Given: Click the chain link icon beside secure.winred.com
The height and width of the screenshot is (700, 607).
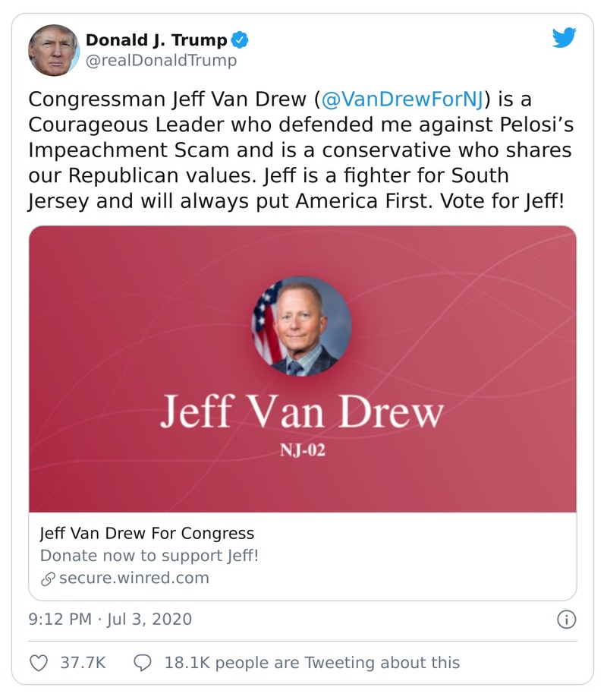Looking at the screenshot, I should point(48,579).
